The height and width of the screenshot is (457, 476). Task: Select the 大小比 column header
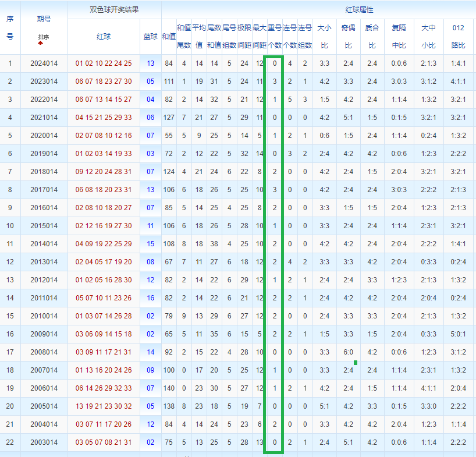(x=324, y=37)
